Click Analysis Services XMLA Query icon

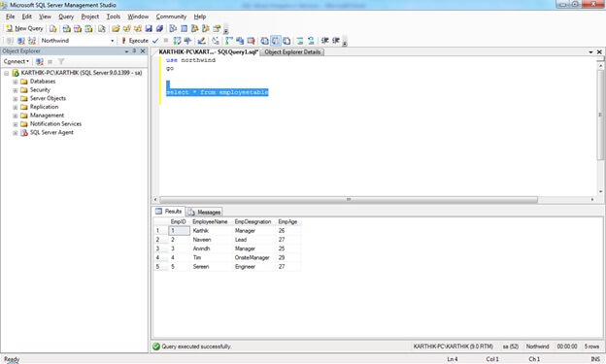coord(89,28)
